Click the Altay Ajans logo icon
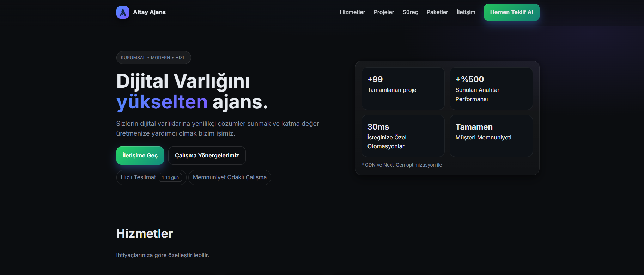Screen dimensions: 644x275 pos(122,12)
